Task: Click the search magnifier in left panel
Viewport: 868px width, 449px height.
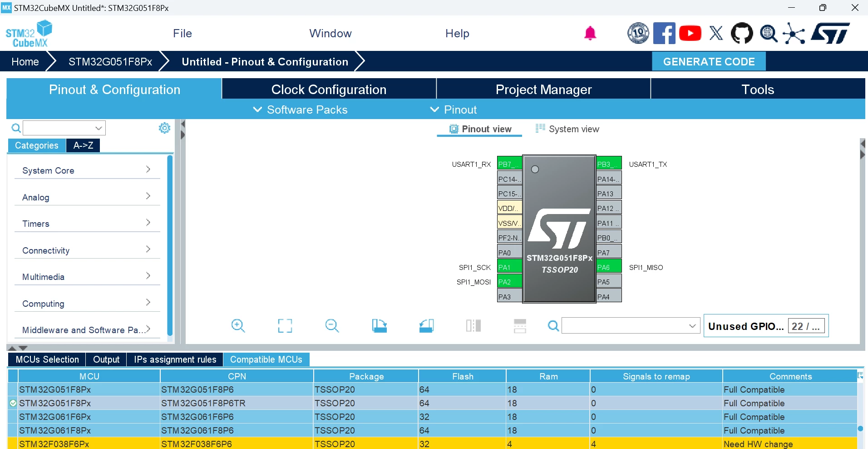Action: point(16,128)
